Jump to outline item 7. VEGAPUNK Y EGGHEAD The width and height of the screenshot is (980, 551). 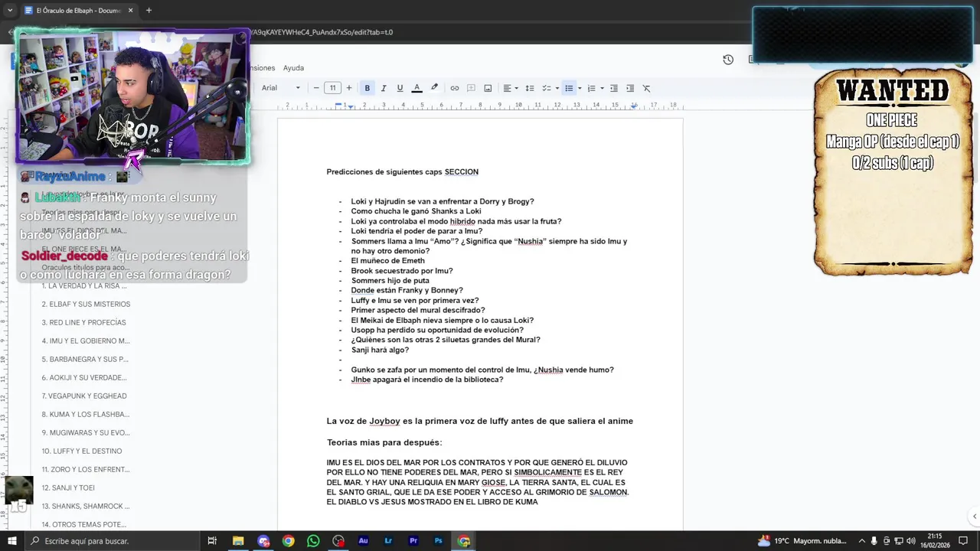click(x=84, y=396)
